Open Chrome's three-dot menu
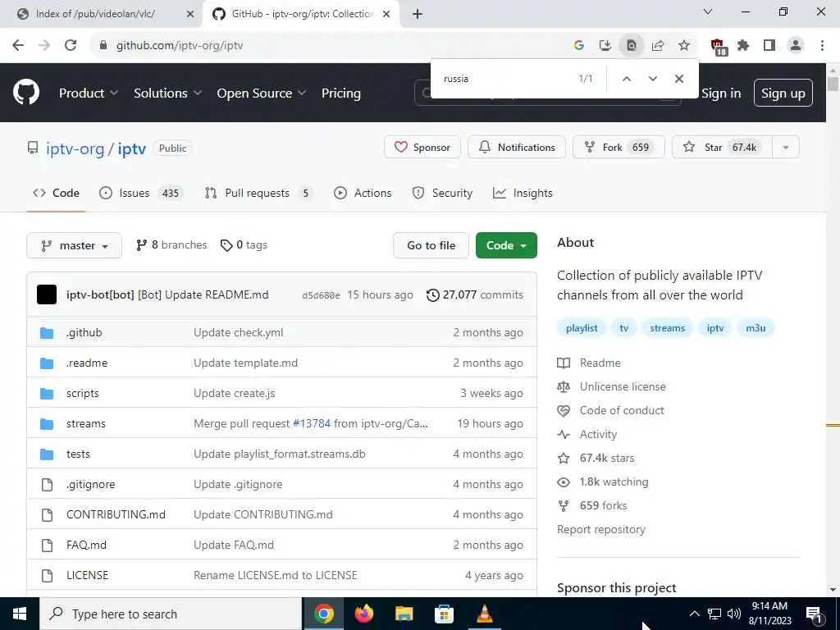Screen dimensions: 840x630 [822, 46]
